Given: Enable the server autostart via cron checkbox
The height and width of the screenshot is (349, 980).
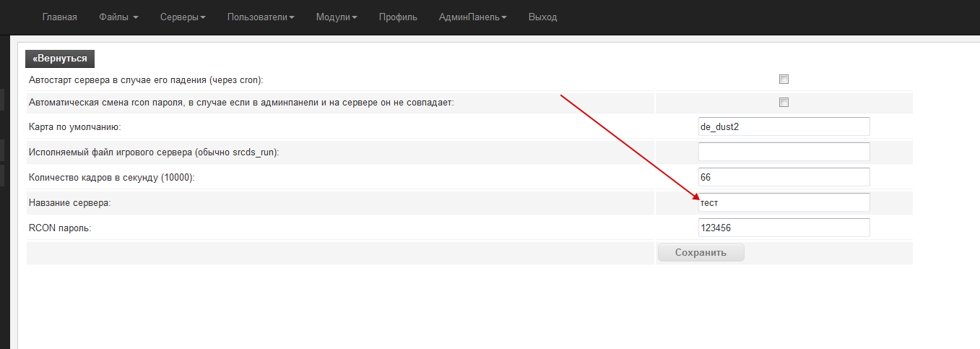Looking at the screenshot, I should (x=784, y=79).
